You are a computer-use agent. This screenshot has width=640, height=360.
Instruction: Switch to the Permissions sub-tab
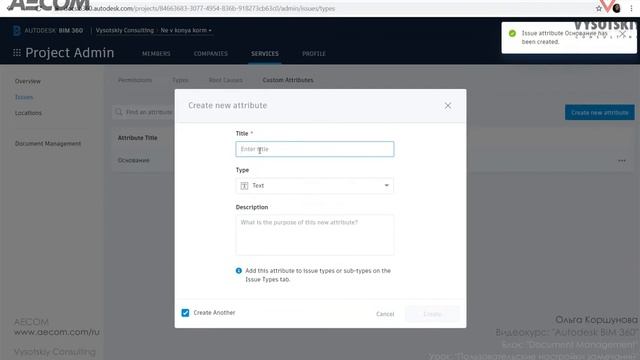coord(135,80)
